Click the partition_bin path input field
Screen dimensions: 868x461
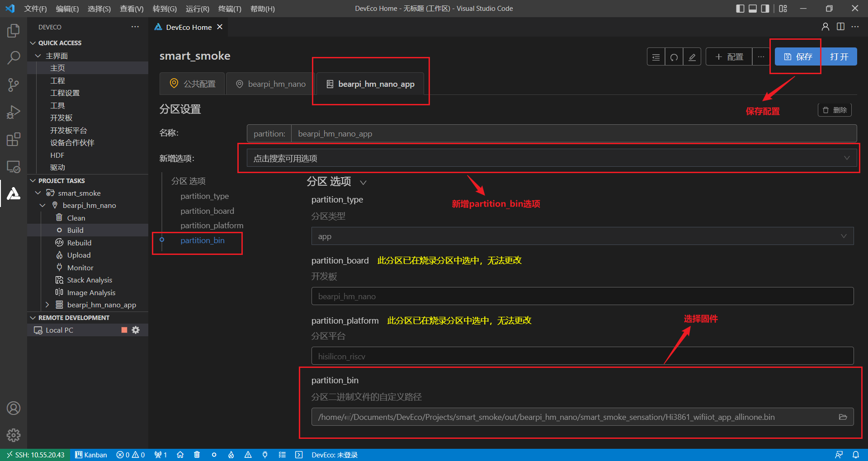point(582,417)
